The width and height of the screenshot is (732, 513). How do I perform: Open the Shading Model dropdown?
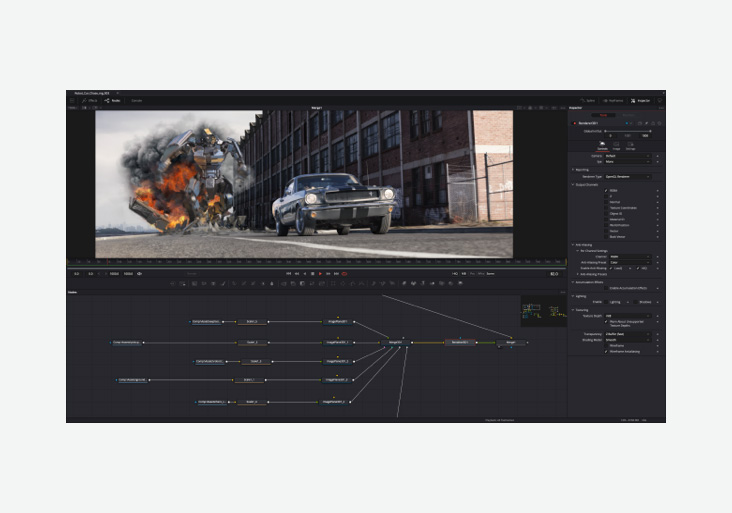[628, 340]
